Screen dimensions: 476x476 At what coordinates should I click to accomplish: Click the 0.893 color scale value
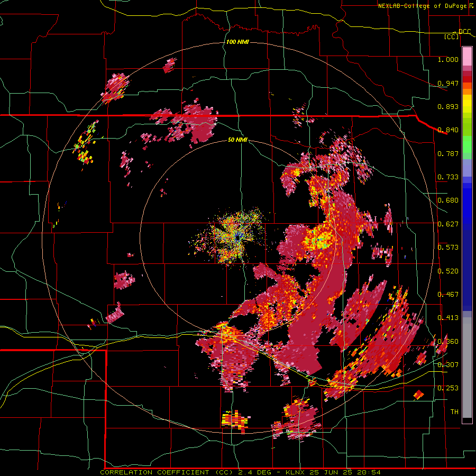[448, 106]
